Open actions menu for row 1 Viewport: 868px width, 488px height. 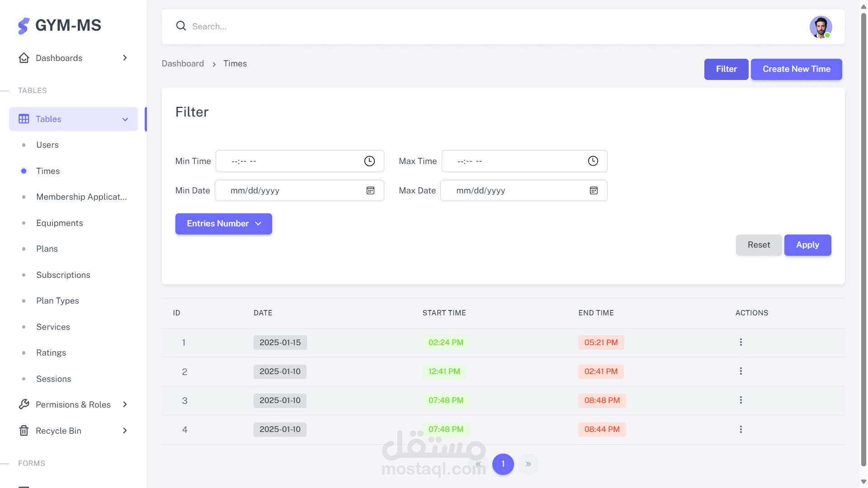point(741,343)
